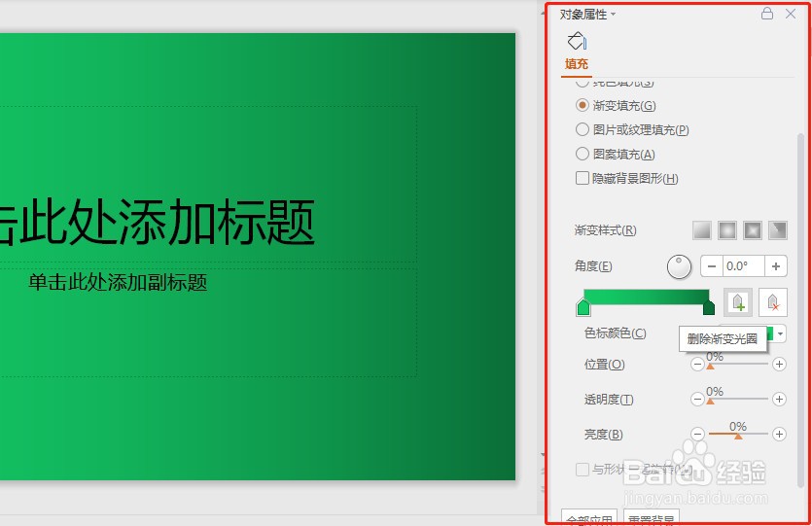The width and height of the screenshot is (812, 526).
Task: Decrease 位置 with its minus button
Action: point(697,365)
